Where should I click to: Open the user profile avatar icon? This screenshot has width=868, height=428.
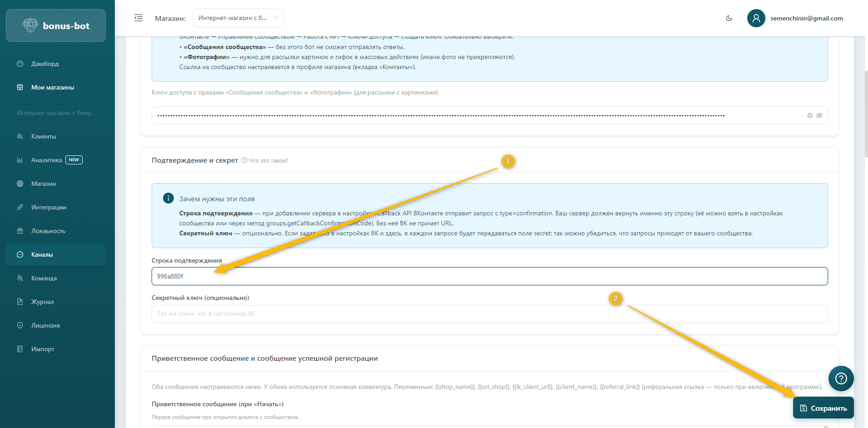(x=756, y=18)
